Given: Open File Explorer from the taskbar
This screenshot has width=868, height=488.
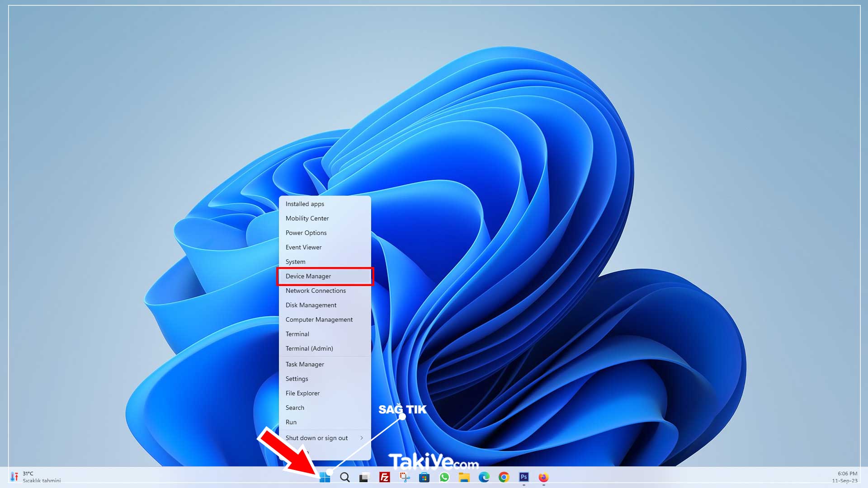Looking at the screenshot, I should [x=464, y=478].
